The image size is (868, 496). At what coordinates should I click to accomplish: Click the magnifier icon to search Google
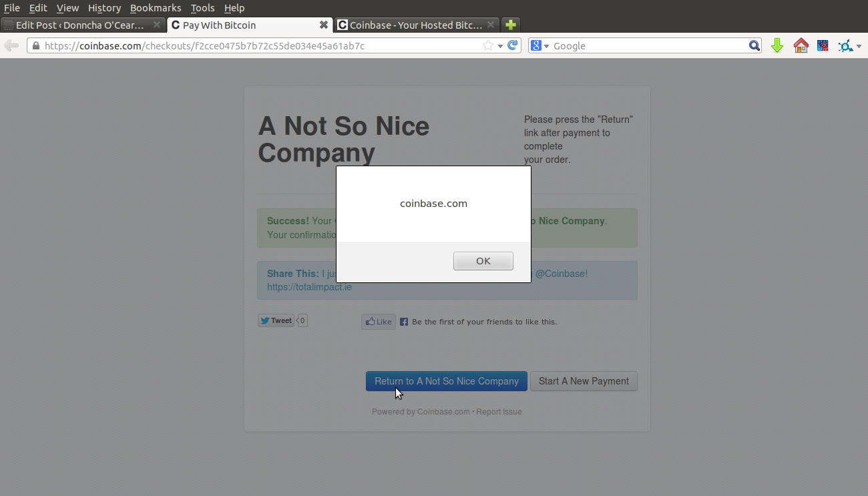pos(754,45)
